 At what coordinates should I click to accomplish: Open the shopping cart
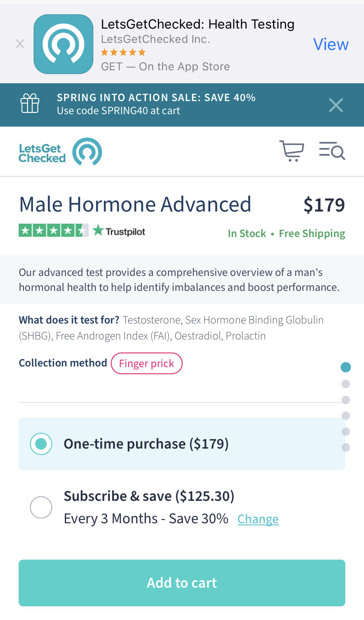[292, 151]
